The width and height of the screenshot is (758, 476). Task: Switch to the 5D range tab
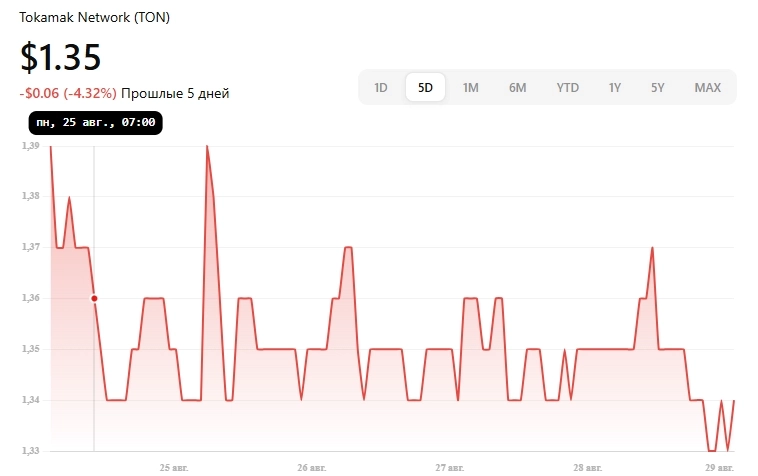tap(425, 87)
